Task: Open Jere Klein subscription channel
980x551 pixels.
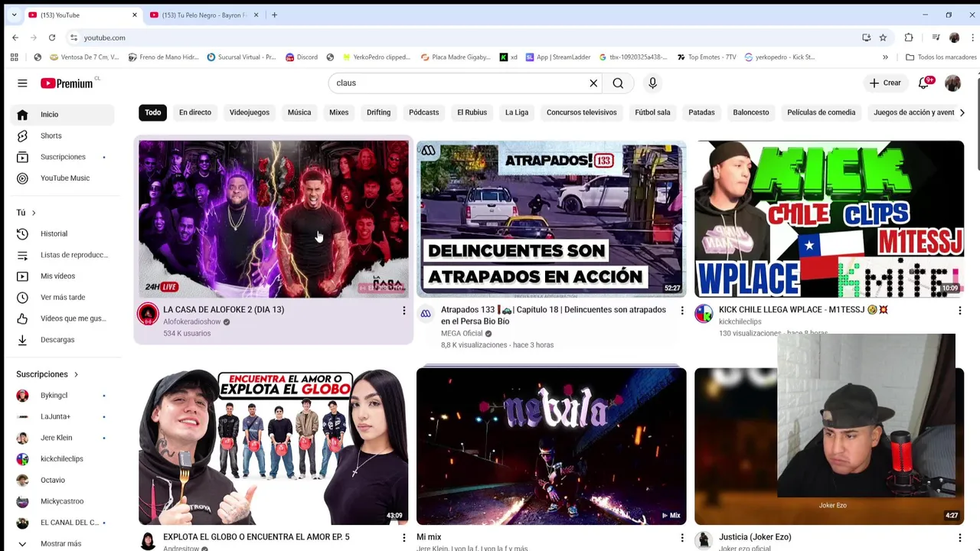Action: (63, 438)
